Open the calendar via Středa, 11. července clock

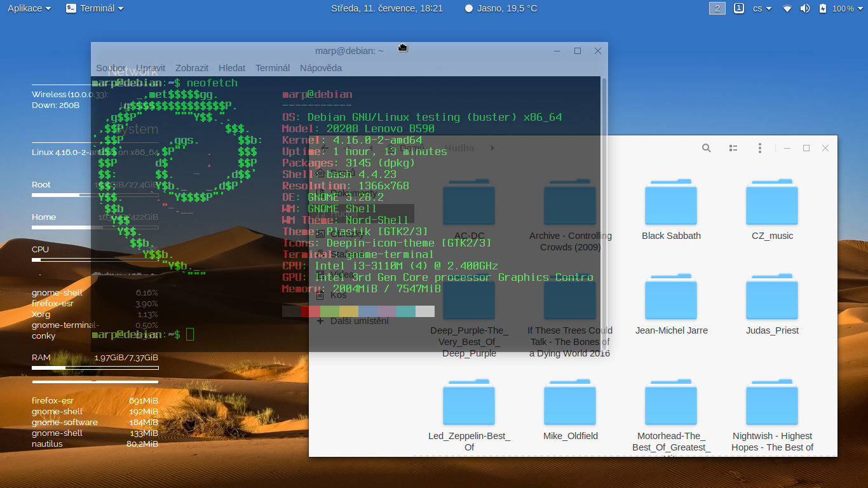pyautogui.click(x=387, y=8)
